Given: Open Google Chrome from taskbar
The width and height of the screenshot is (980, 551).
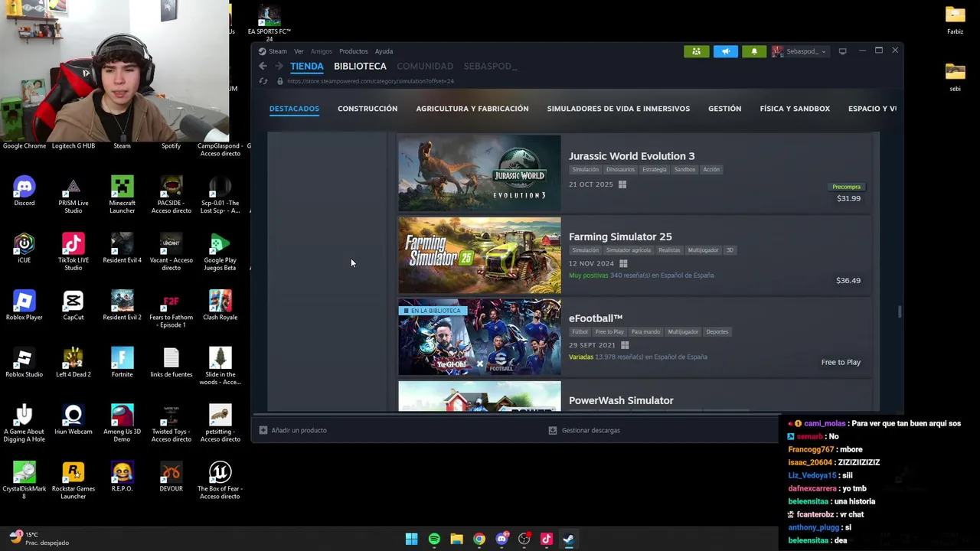Looking at the screenshot, I should click(x=479, y=539).
